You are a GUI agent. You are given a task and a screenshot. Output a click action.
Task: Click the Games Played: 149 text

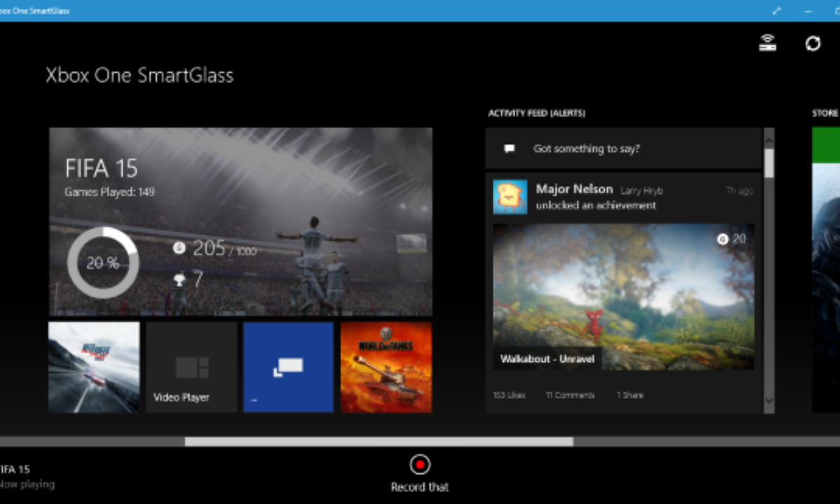click(110, 192)
